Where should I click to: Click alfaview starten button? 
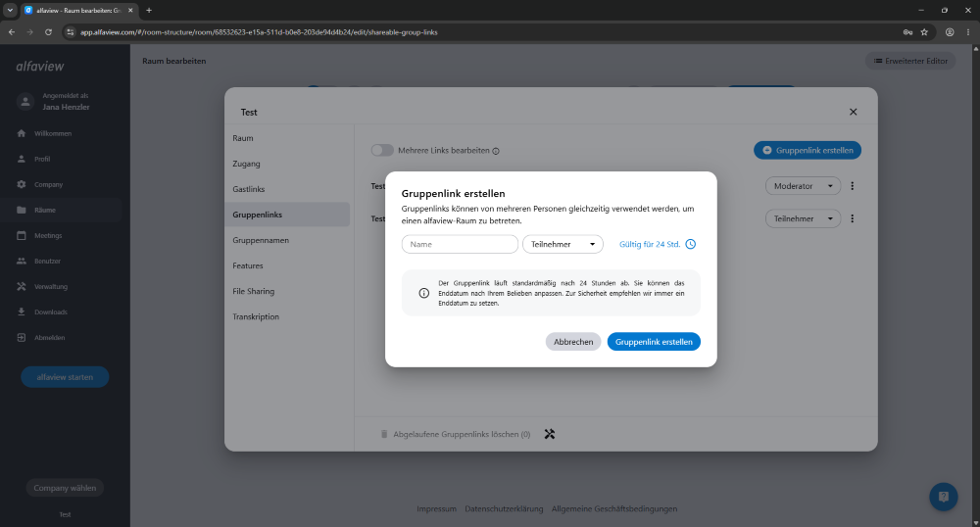[65, 377]
